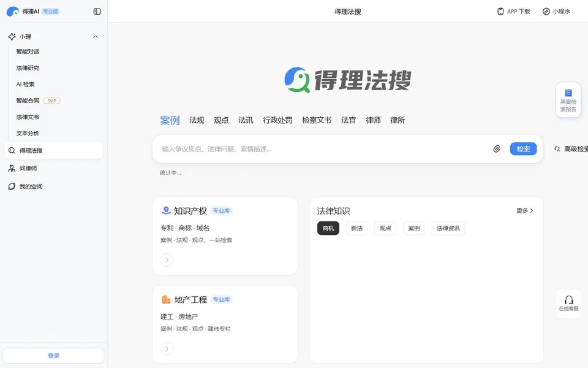Screen dimensions: 588x368
Task: Click 得理法搜 title in top bar
Action: pyautogui.click(x=348, y=12)
